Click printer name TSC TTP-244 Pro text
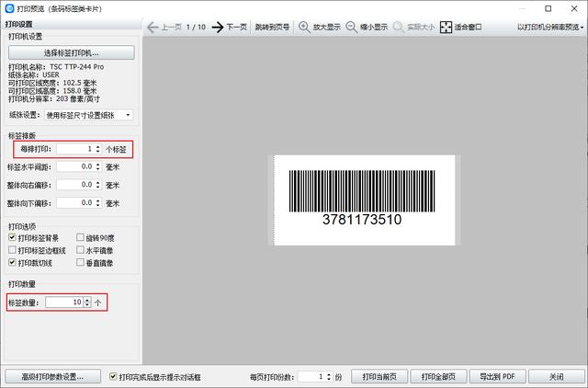The image size is (588, 388). tap(76, 67)
